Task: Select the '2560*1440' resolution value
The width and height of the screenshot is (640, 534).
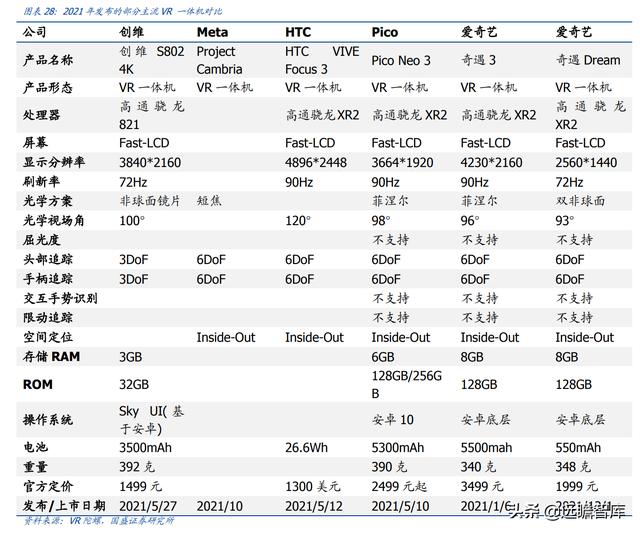Action: [586, 162]
